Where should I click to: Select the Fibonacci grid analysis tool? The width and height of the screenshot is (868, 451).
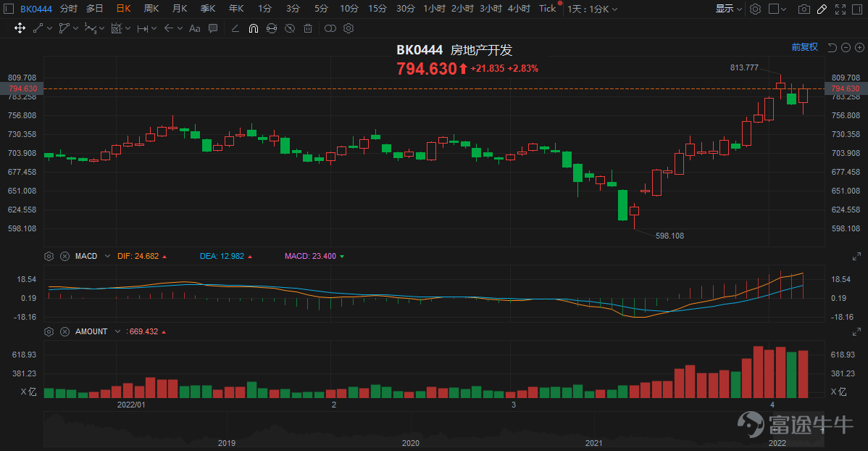tap(116, 28)
